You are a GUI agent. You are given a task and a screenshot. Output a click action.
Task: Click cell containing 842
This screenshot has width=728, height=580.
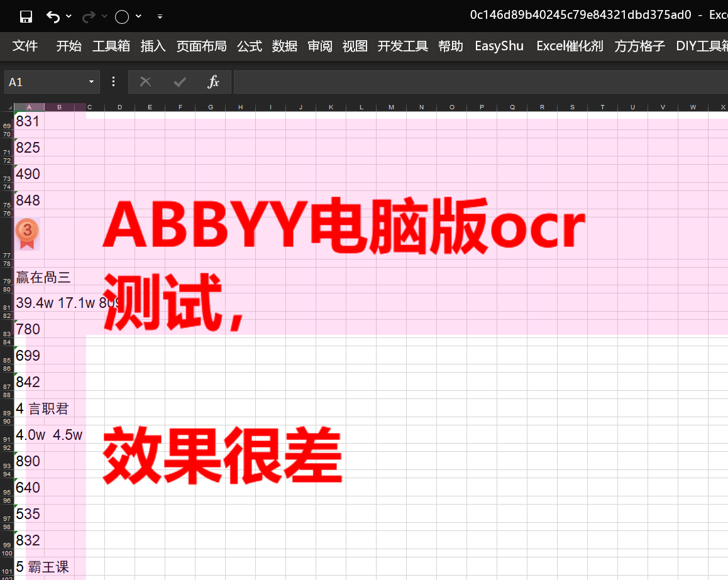(x=30, y=382)
